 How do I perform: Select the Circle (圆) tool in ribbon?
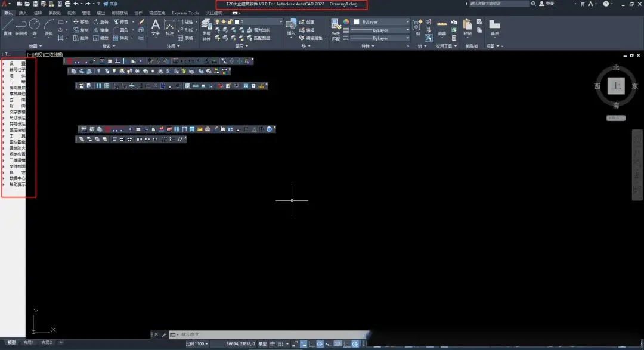[x=35, y=26]
